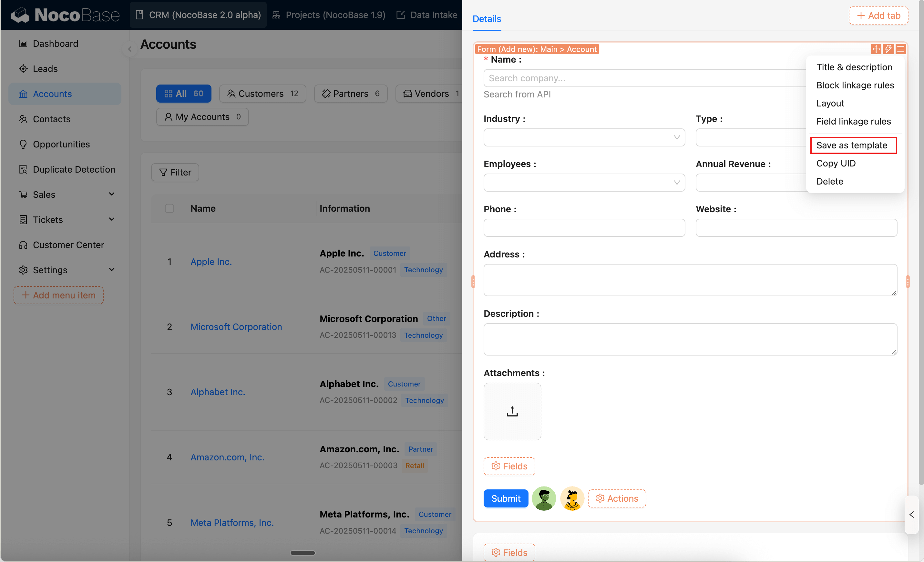Click the page scrollbar thumb at far right
The image size is (924, 562).
pos(921,244)
